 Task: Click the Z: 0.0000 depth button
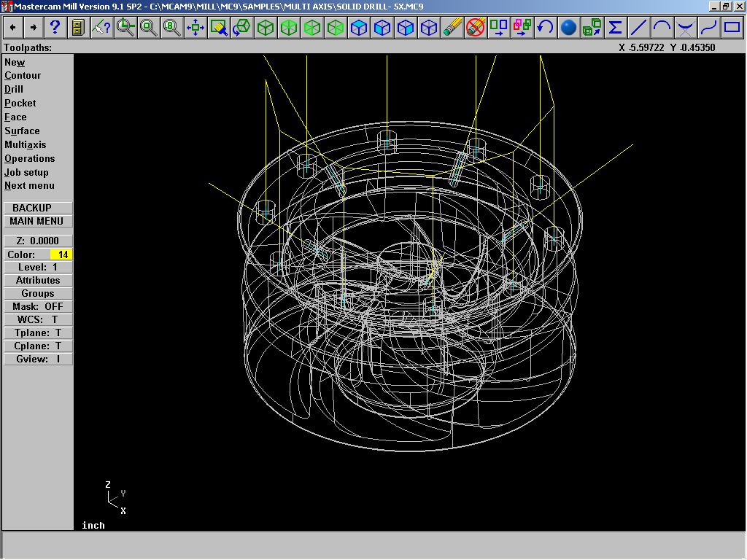pyautogui.click(x=38, y=241)
